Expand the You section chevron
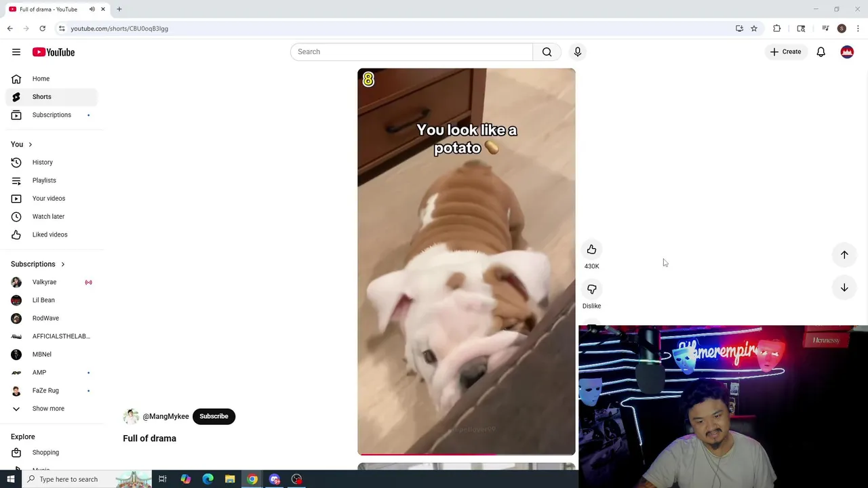Viewport: 868px width, 488px height. 30,144
